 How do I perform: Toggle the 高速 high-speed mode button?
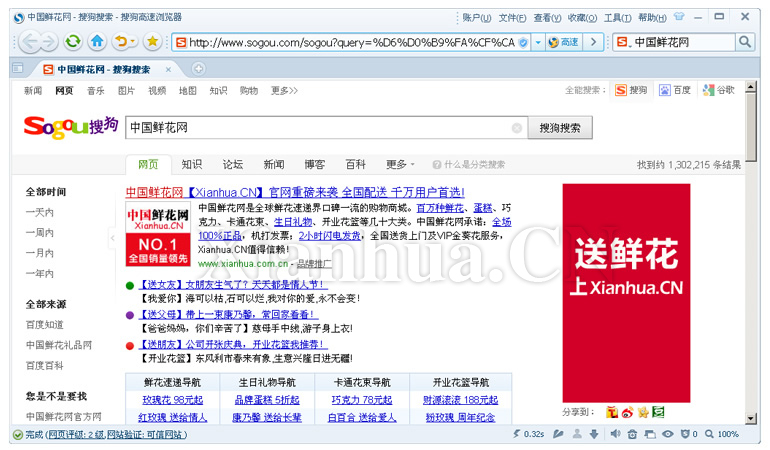pyautogui.click(x=564, y=42)
